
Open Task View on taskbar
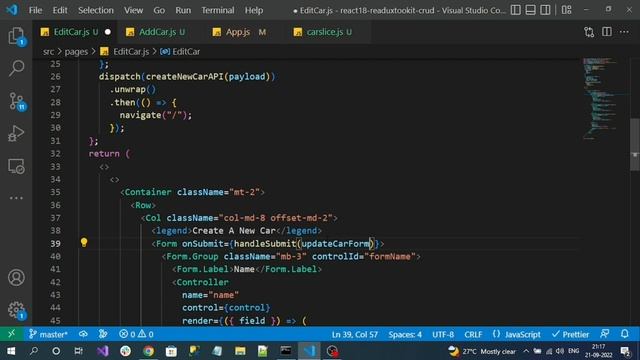(x=79, y=351)
